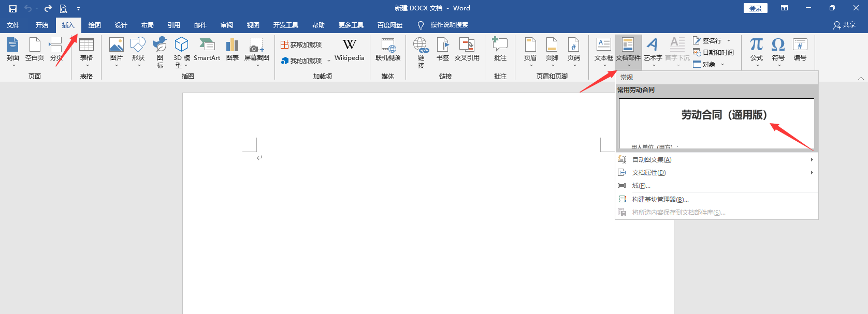Open the page number (页码) menu
Image resolution: width=868 pixels, height=314 pixels.
(574, 52)
